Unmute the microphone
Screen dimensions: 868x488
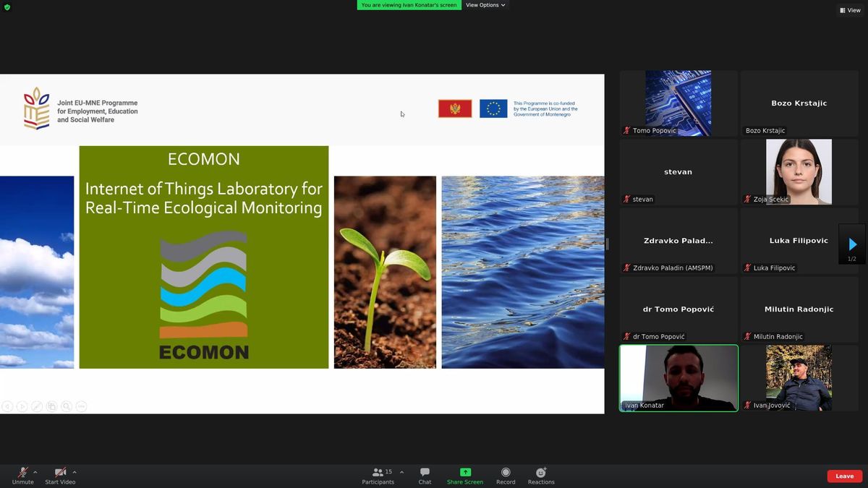(22, 474)
